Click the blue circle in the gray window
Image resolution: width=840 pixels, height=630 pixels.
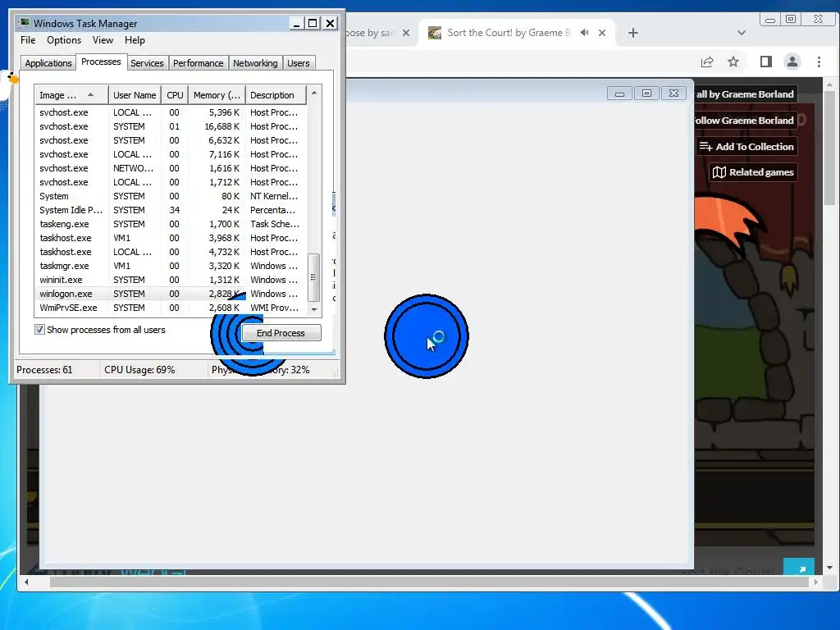pos(427,336)
